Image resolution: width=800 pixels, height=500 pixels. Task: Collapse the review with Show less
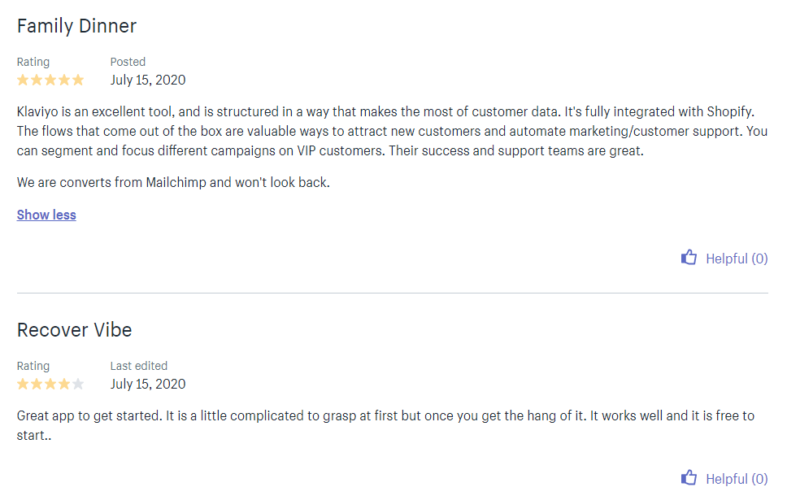46,215
